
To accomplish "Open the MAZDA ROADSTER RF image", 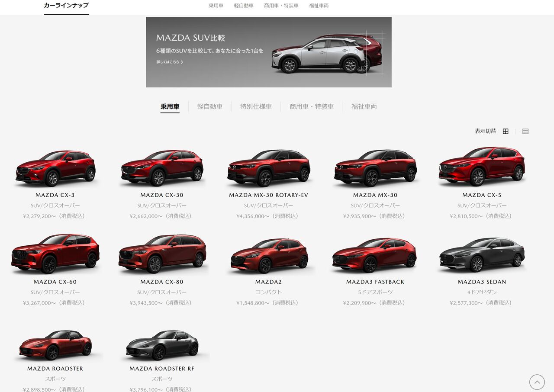I will 162,345.
